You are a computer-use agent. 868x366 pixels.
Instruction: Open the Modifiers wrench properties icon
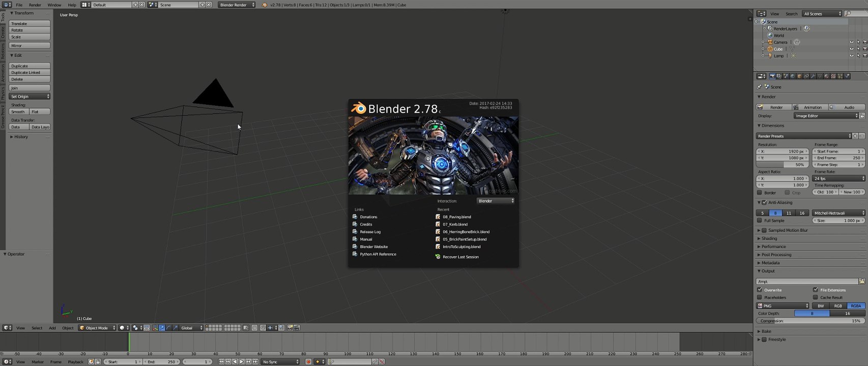tap(813, 76)
